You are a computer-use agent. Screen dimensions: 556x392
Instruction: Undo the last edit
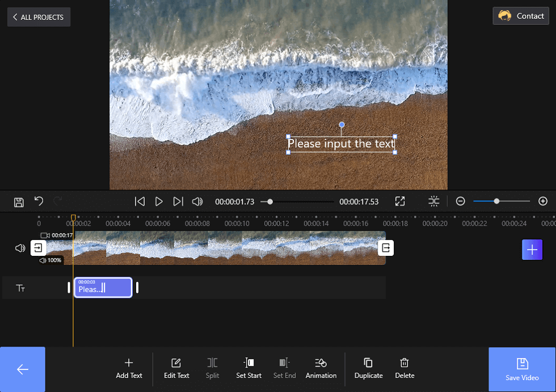tap(39, 201)
